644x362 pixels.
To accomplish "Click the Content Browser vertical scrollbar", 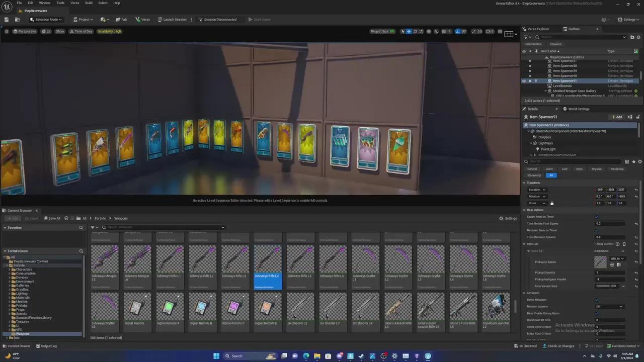I will coord(515,306).
